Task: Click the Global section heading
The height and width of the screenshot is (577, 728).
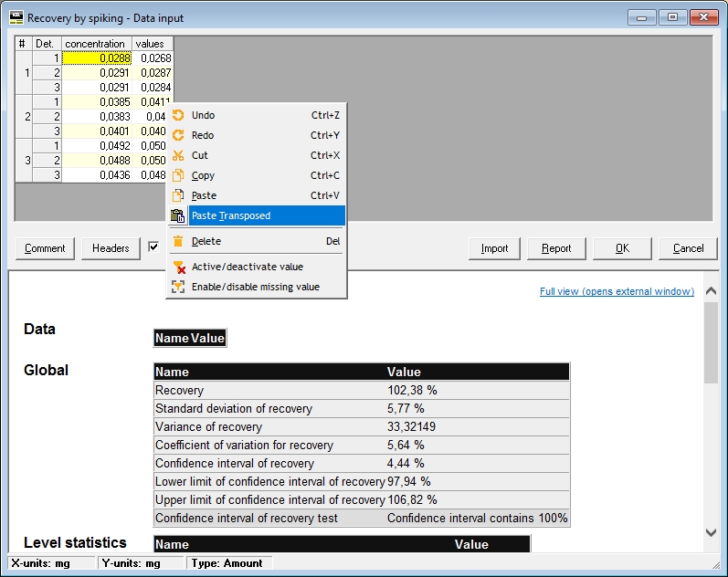Action: tap(46, 371)
